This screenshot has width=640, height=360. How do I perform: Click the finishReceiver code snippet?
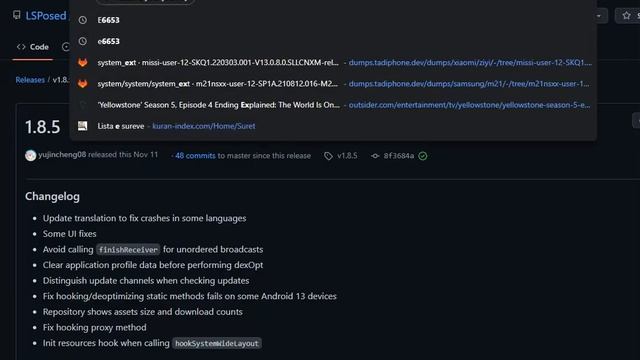click(128, 250)
